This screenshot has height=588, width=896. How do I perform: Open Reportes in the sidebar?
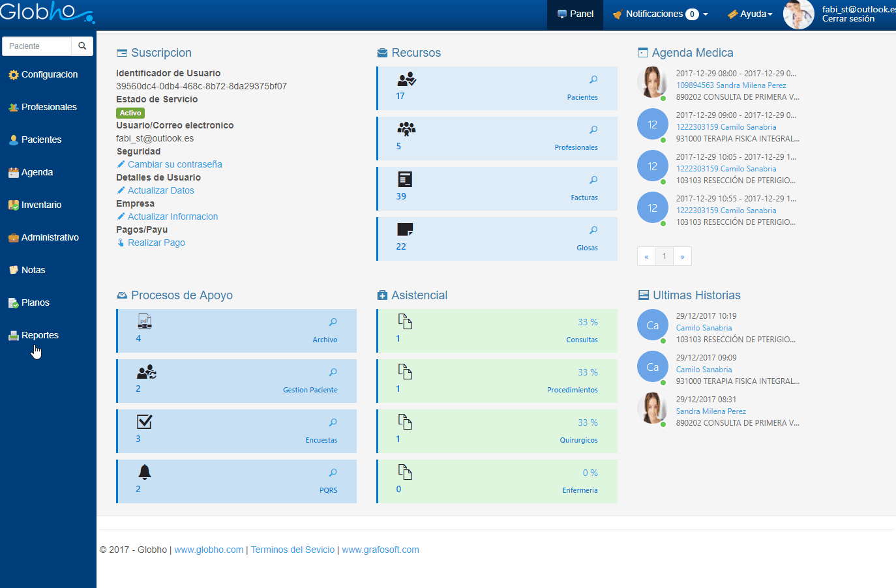tap(40, 335)
